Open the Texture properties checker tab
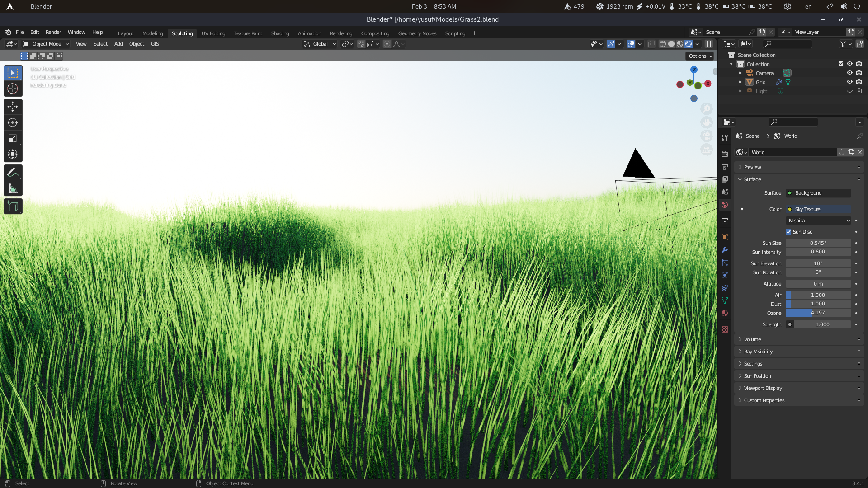The height and width of the screenshot is (488, 868). pyautogui.click(x=725, y=329)
